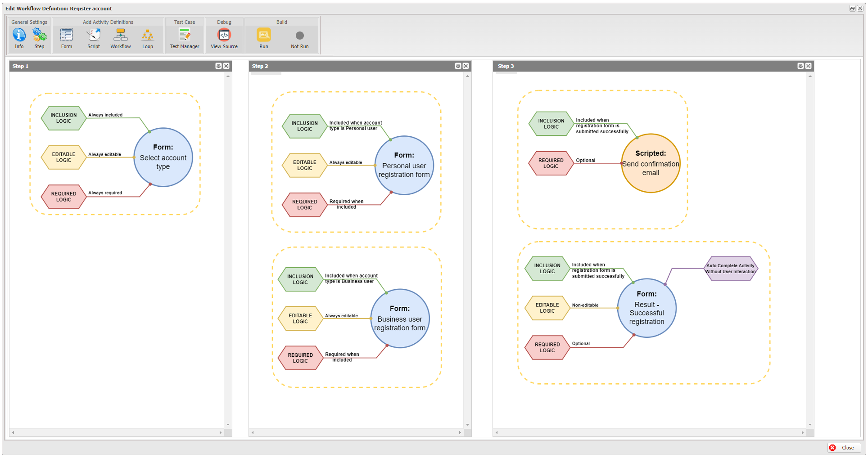Image resolution: width=868 pixels, height=458 pixels.
Task: Select the 'Select account type' form node
Action: (163, 157)
